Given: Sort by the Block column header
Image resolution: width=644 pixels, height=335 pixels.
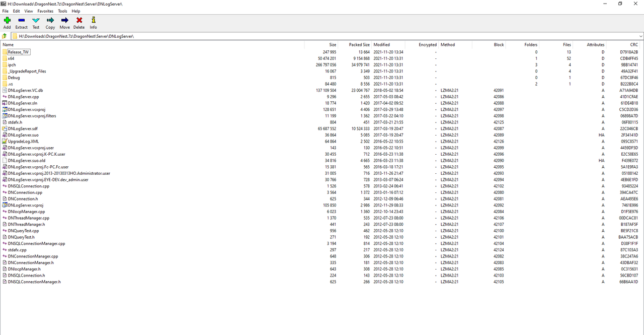Looking at the screenshot, I should (489, 45).
